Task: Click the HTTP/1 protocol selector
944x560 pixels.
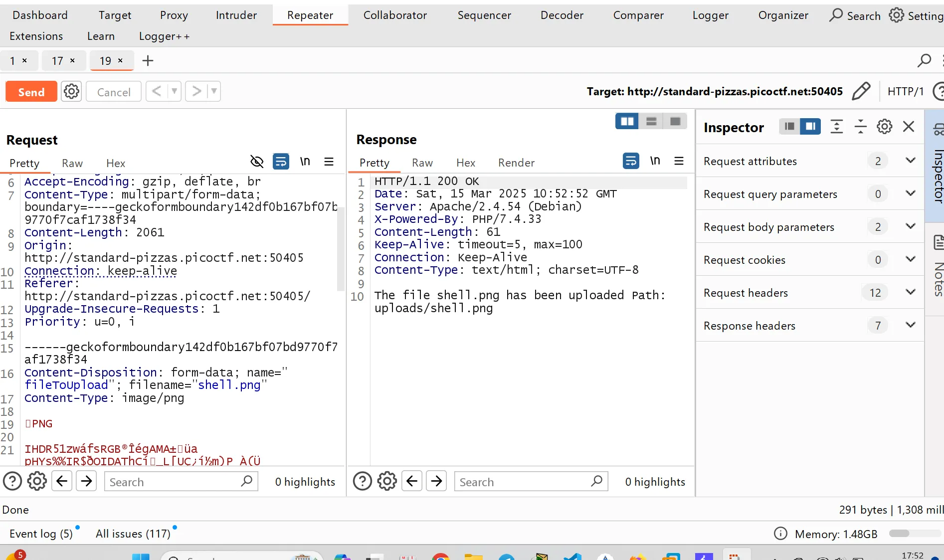Action: point(906,91)
